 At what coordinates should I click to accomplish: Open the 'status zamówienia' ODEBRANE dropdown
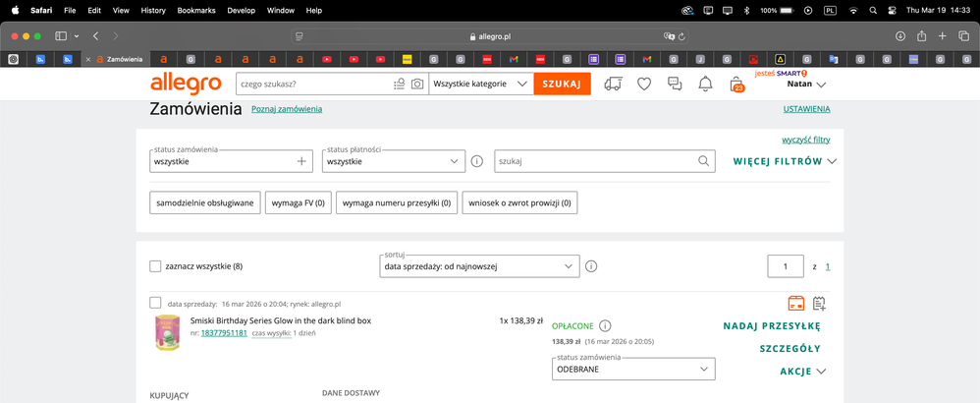(633, 369)
